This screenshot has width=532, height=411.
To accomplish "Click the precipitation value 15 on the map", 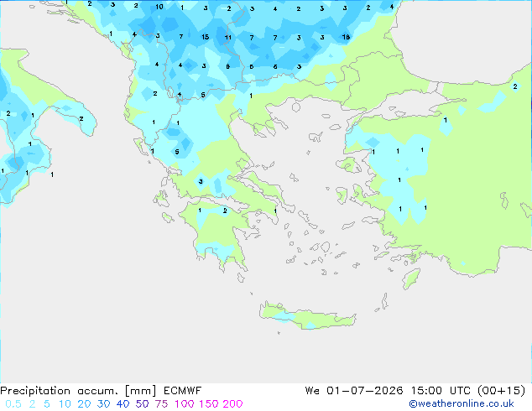I will 205,37.
